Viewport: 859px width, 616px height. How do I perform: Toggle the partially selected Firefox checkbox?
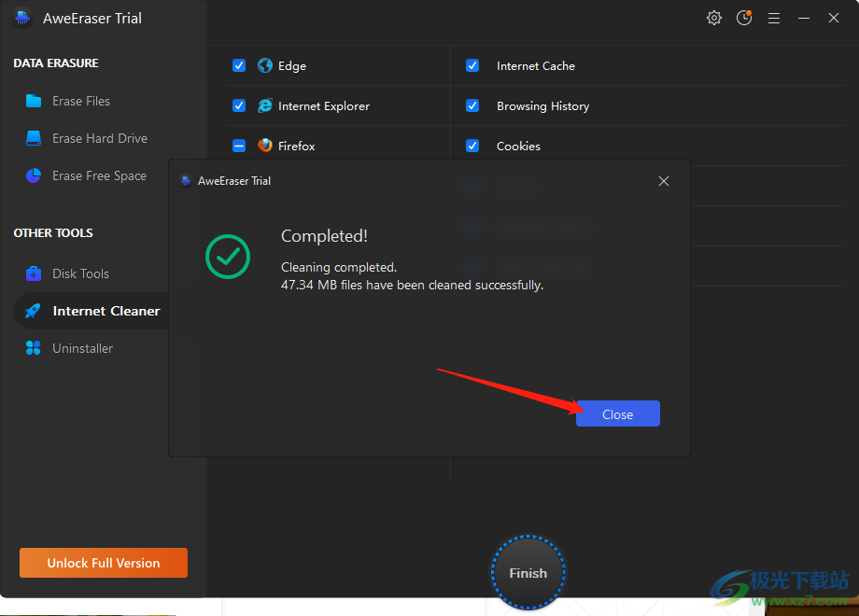239,146
